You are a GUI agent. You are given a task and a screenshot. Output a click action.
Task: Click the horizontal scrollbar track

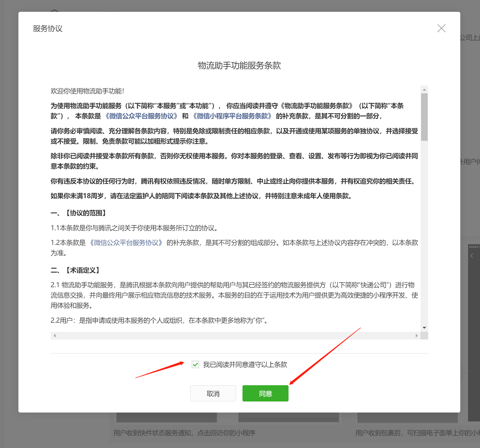(236, 336)
